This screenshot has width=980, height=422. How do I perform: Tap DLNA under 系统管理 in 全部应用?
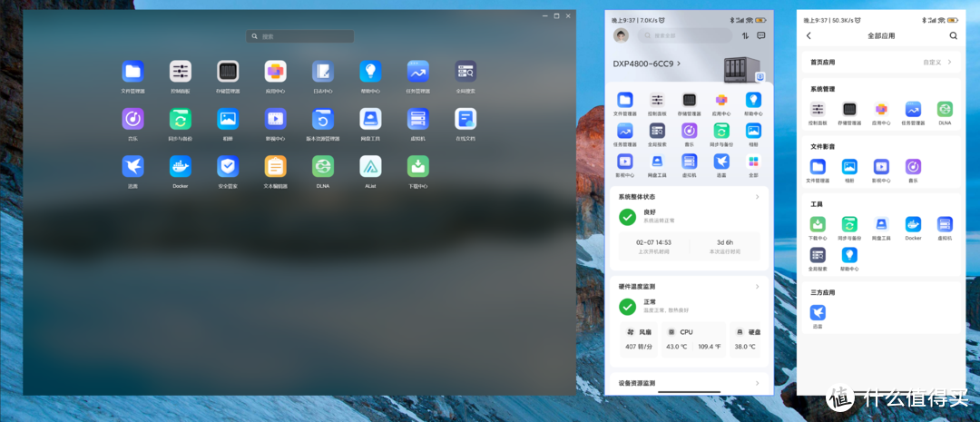945,110
